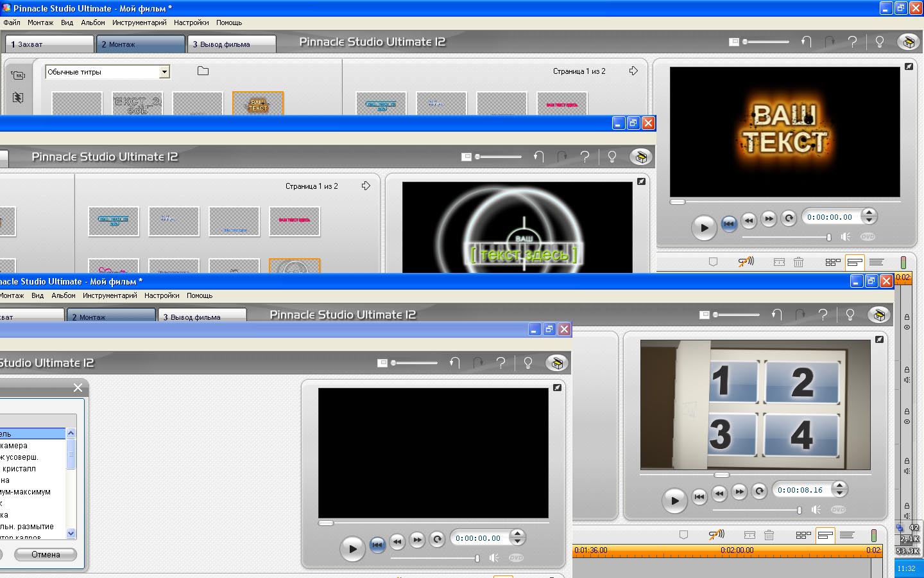This screenshot has width=924, height=578.
Task: Click the split clip razor icon below ВАШ ТЕКСТ player
Action: click(779, 262)
